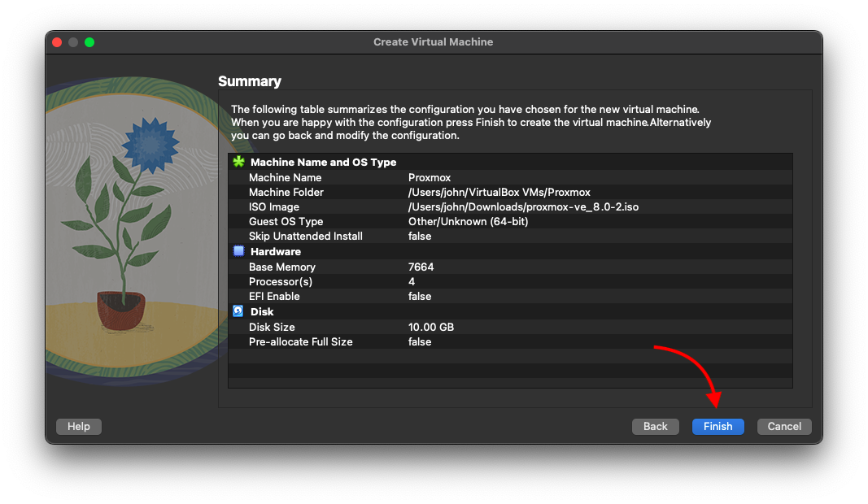
Task: Click the blue Disk section icon
Action: click(238, 311)
